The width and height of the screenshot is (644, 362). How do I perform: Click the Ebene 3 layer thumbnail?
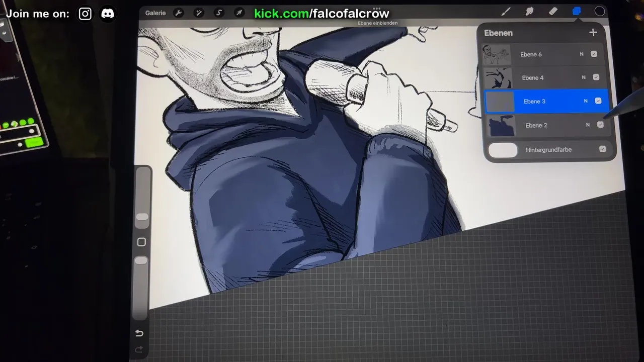500,102
